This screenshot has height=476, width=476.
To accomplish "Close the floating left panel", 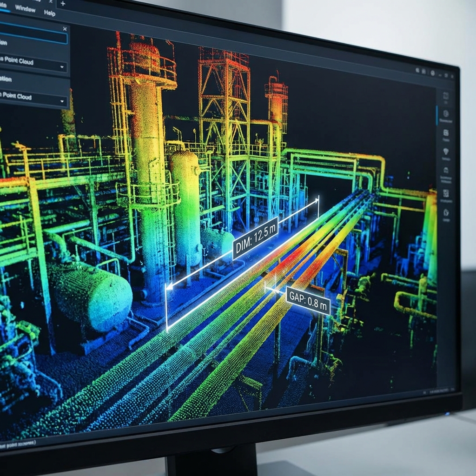I will click(x=65, y=29).
